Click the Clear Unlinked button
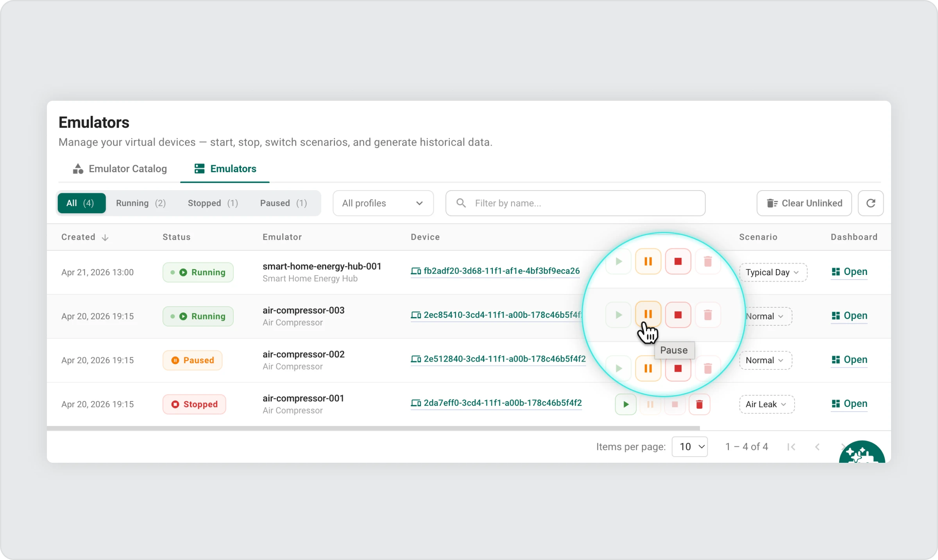Screen dimensions: 938x560 pos(804,203)
